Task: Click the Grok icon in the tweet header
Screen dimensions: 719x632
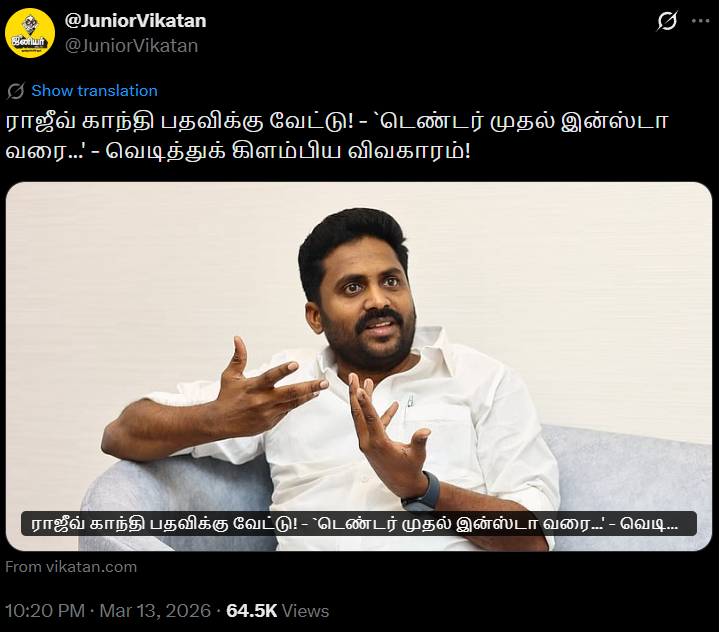Action: pyautogui.click(x=667, y=21)
